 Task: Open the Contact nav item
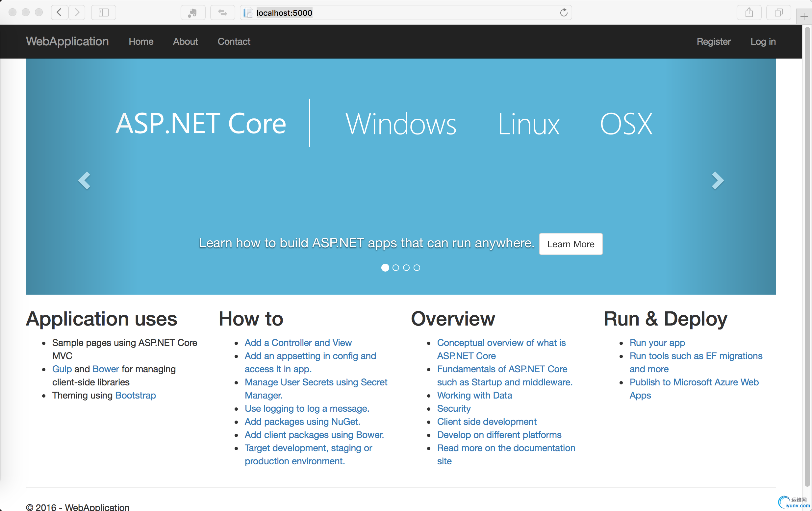point(234,41)
